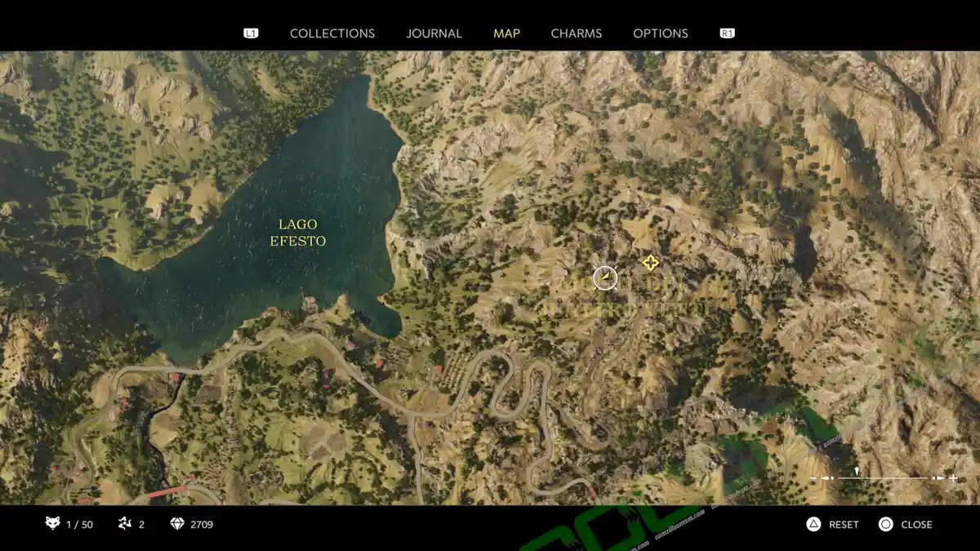Go to the Options tab
The image size is (980, 551).
click(x=661, y=33)
